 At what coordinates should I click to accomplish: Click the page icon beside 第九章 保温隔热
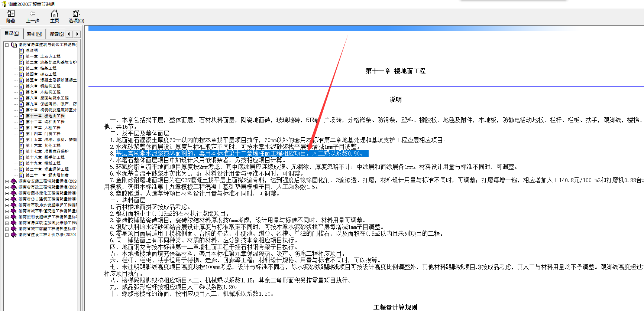tap(22, 104)
